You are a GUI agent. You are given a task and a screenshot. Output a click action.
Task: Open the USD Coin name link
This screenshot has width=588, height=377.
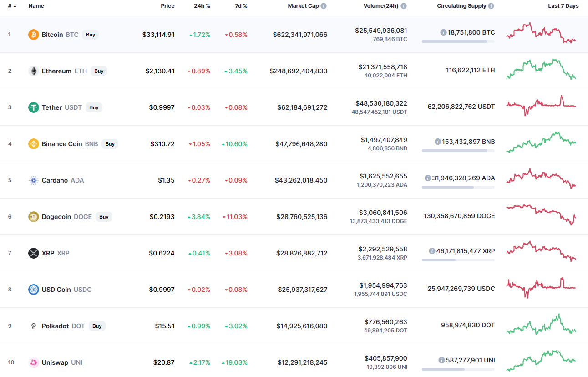[x=56, y=290]
